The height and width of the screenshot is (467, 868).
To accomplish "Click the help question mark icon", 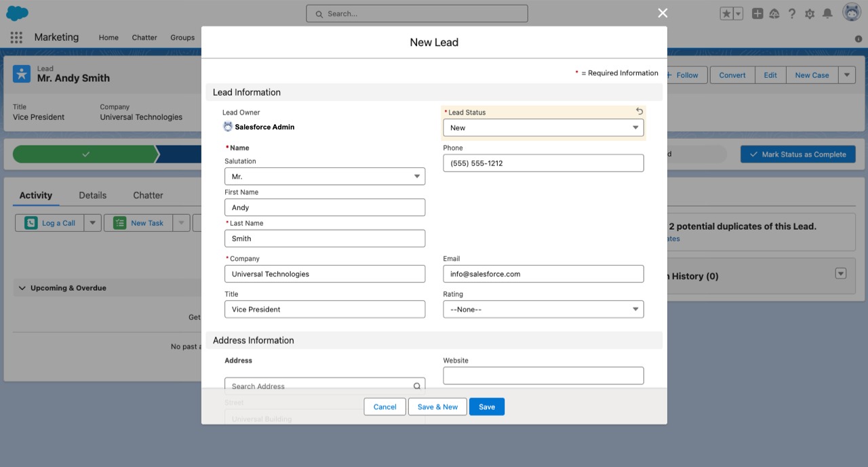I will [x=791, y=14].
